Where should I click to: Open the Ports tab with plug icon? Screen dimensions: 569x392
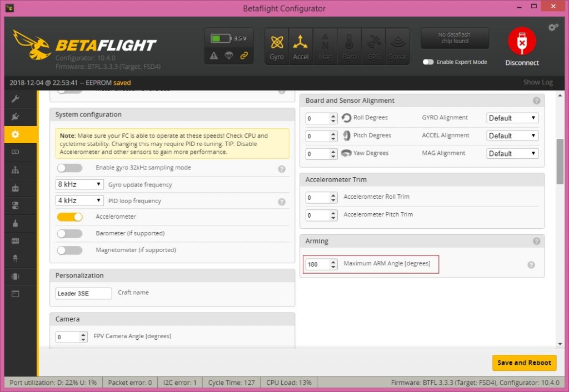pyautogui.click(x=15, y=117)
